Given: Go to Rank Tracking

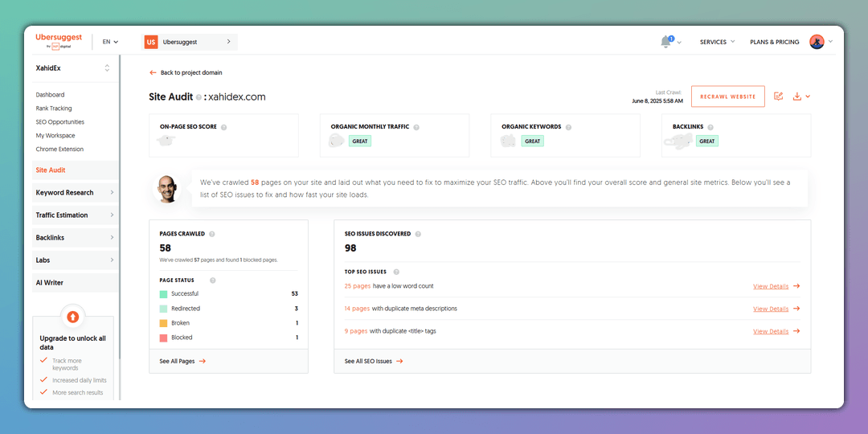Looking at the screenshot, I should tap(54, 108).
